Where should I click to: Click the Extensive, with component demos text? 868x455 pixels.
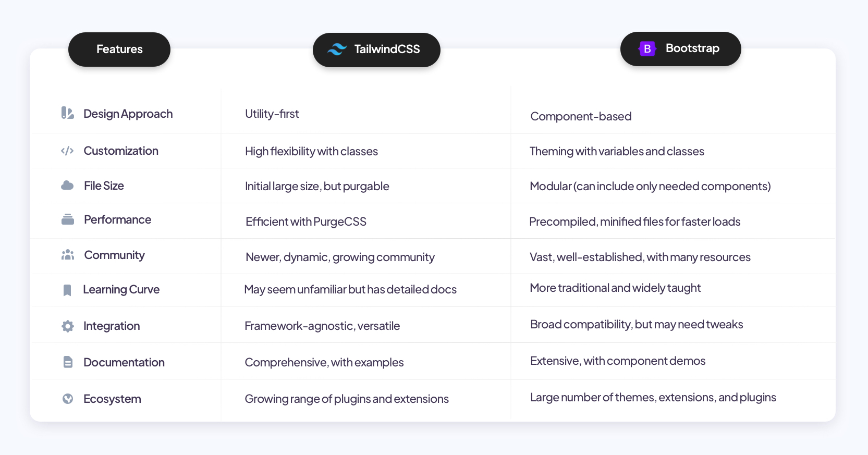point(618,361)
